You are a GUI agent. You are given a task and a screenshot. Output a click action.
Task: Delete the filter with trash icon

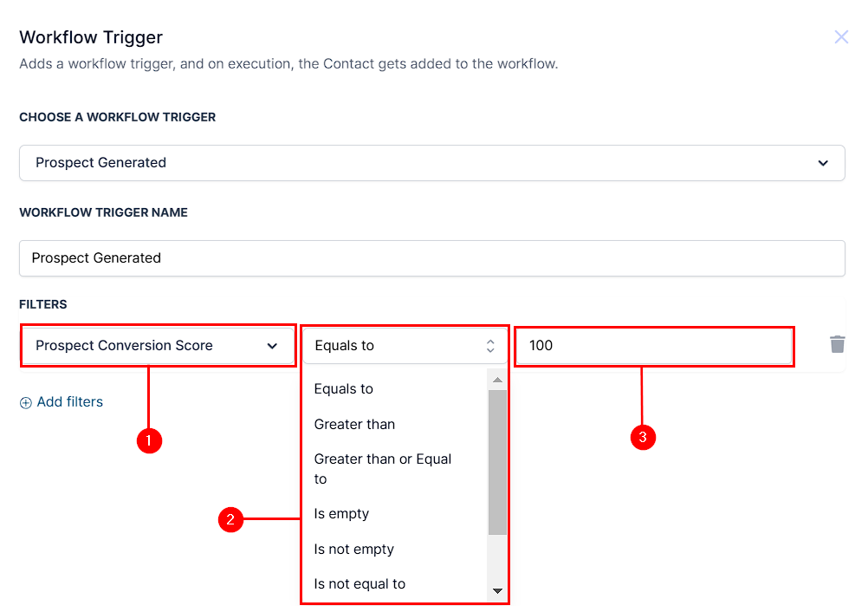tap(837, 344)
